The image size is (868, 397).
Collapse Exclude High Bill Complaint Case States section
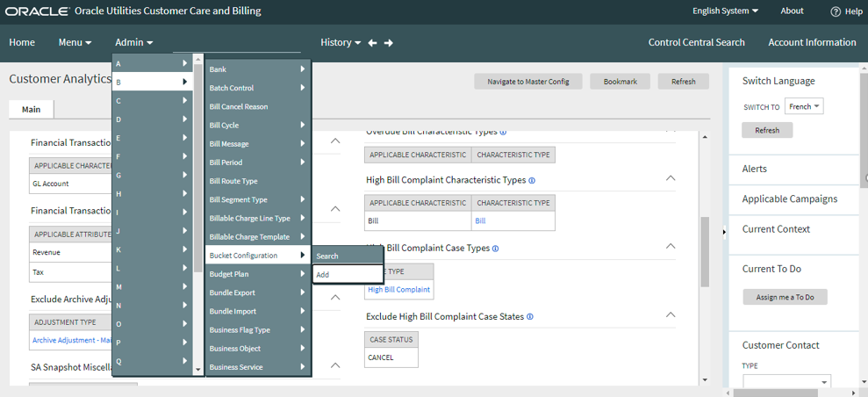click(671, 315)
